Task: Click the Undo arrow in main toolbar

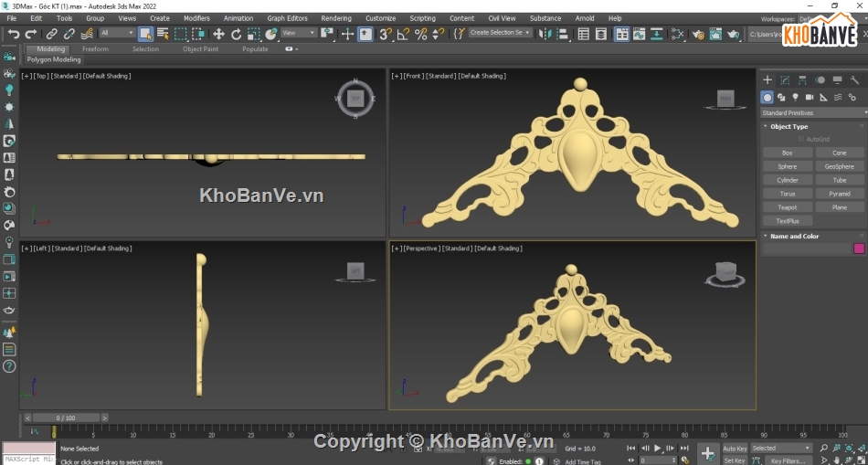Action: pyautogui.click(x=14, y=34)
